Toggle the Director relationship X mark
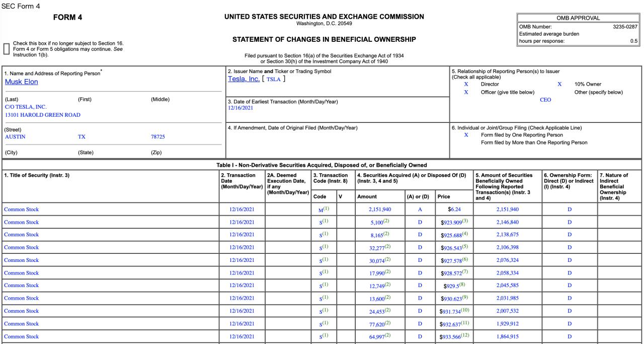Image resolution: width=644 pixels, height=344 pixels. 466,84
